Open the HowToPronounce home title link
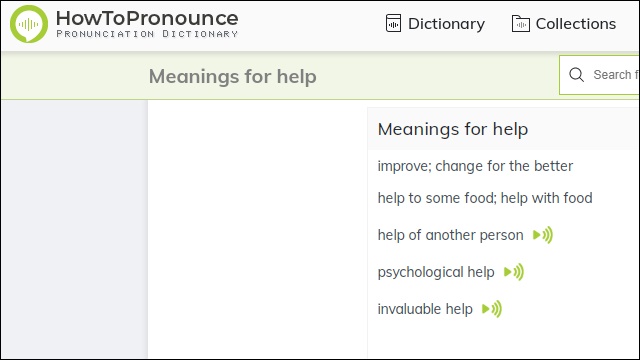 click(x=147, y=18)
